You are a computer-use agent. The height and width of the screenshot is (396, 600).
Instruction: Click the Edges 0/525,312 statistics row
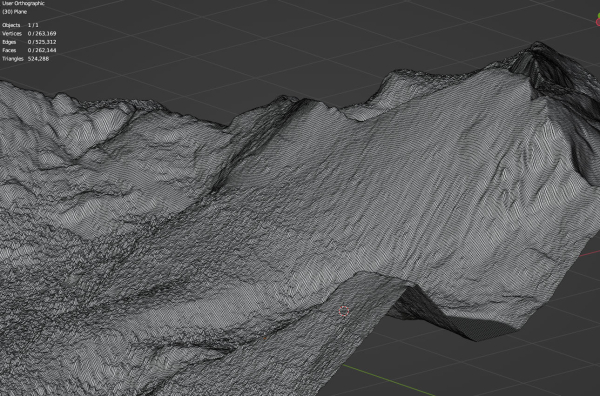click(29, 42)
